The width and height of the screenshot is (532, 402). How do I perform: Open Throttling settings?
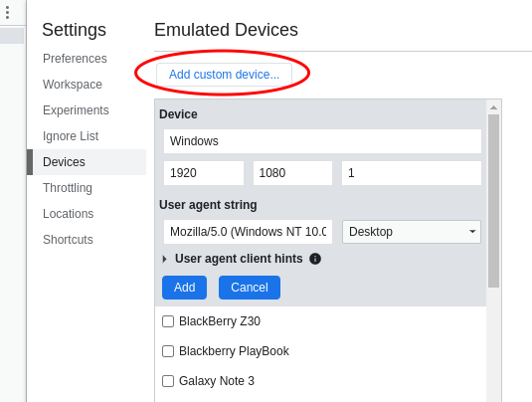point(68,188)
